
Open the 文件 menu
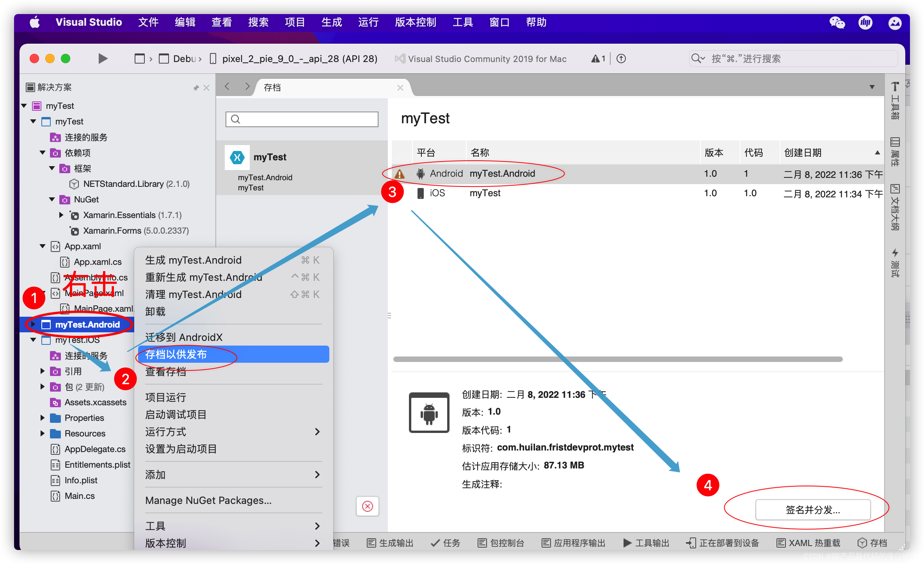148,22
